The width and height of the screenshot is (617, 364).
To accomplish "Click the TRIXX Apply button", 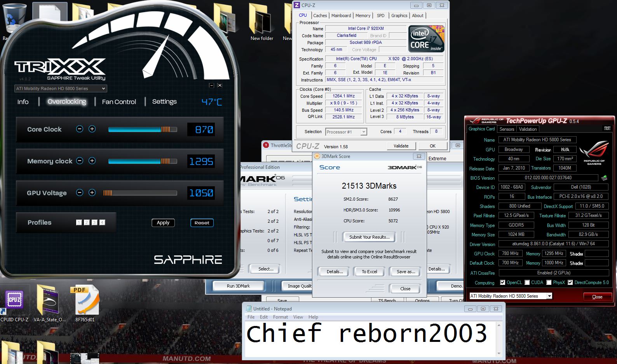I will tap(163, 223).
